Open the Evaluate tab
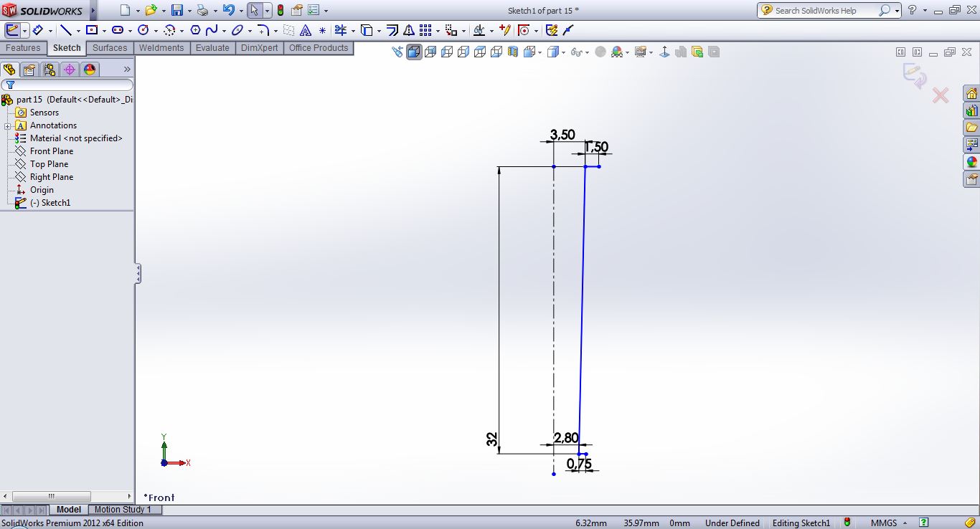This screenshot has height=529, width=980. point(212,48)
